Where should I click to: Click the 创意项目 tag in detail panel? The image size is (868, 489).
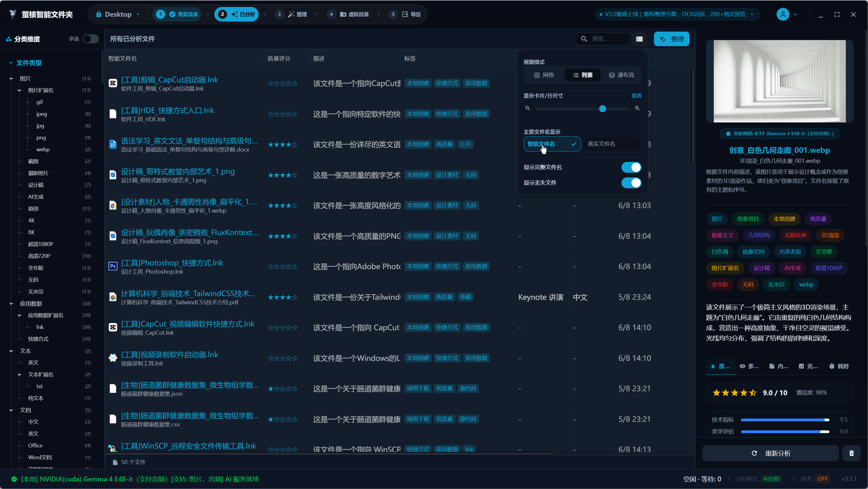(x=748, y=219)
